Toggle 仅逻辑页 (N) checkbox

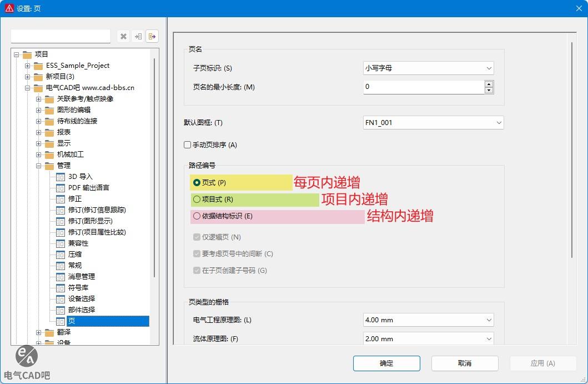[x=197, y=237]
